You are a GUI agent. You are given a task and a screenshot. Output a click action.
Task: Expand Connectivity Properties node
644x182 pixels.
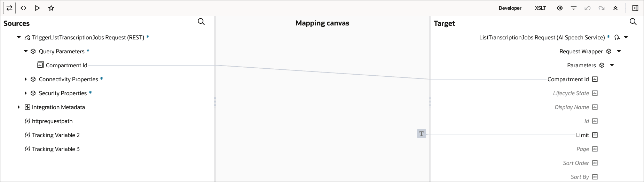pos(26,79)
